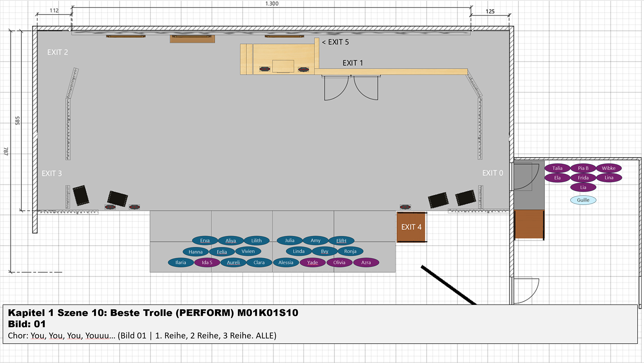Screen dimensions: 644x363
Task: Click the Chor lyrics text line
Action: coord(142,335)
